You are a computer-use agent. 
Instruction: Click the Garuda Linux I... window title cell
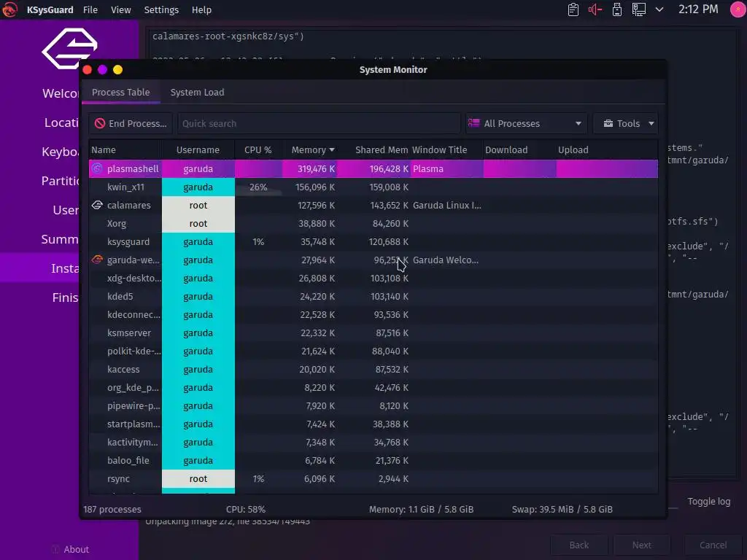[447, 205]
